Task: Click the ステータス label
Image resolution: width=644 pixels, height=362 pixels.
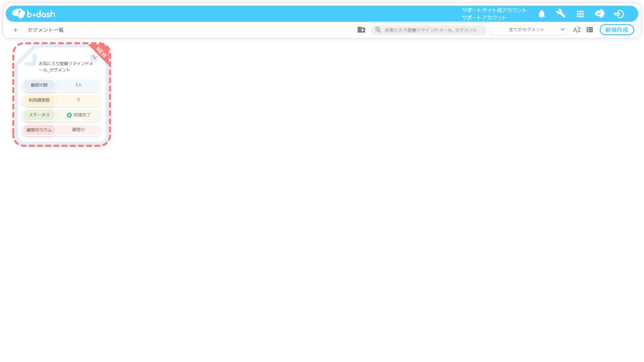Action: pyautogui.click(x=39, y=115)
